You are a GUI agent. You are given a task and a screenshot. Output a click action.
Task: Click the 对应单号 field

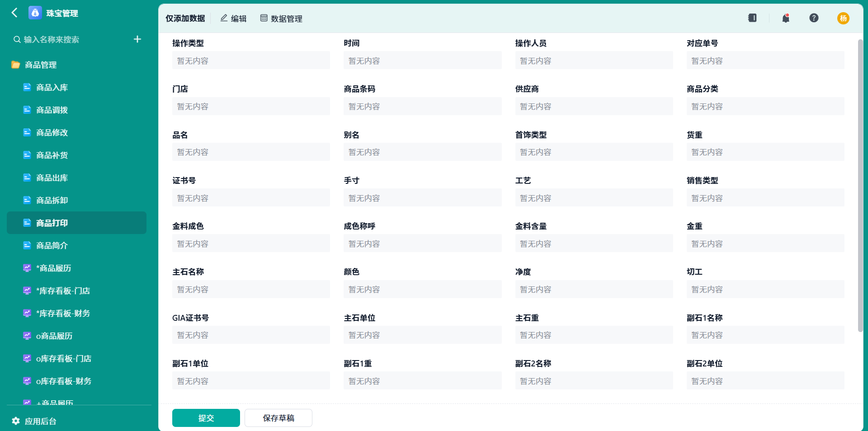point(765,61)
